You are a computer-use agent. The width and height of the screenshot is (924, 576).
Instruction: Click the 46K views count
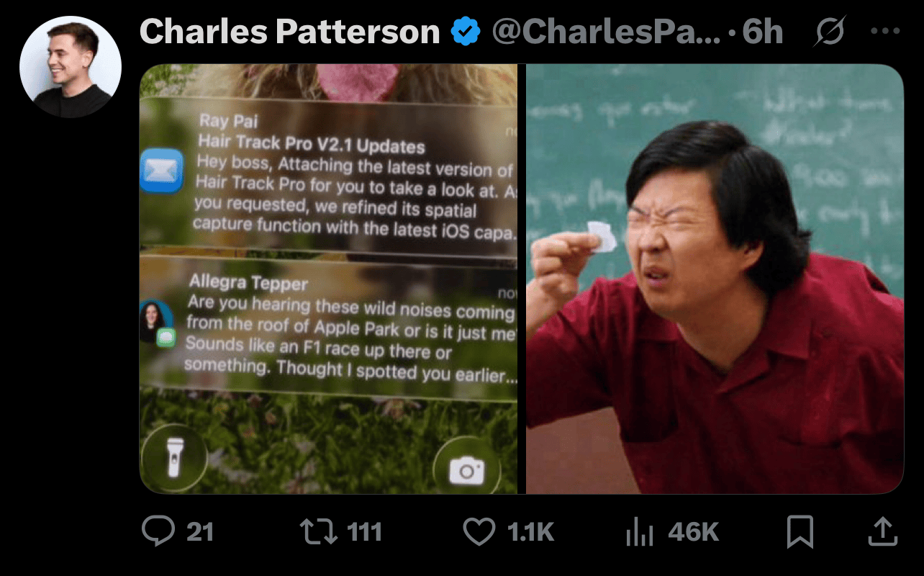pyautogui.click(x=693, y=532)
